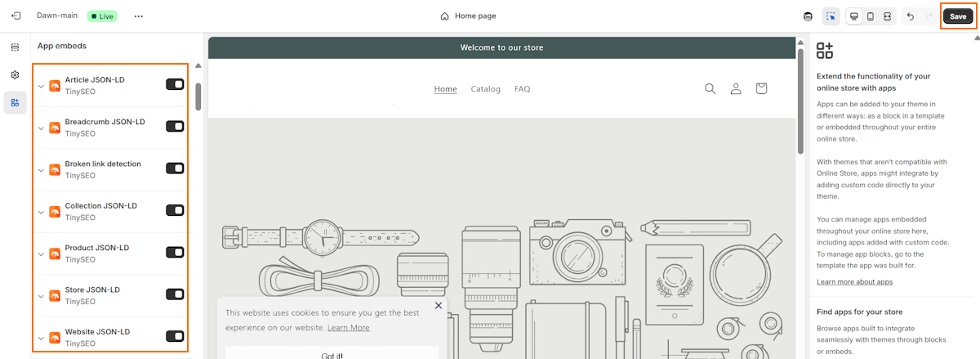Click the home icon beside Home page
Screen dimensions: 980x359
click(x=444, y=16)
